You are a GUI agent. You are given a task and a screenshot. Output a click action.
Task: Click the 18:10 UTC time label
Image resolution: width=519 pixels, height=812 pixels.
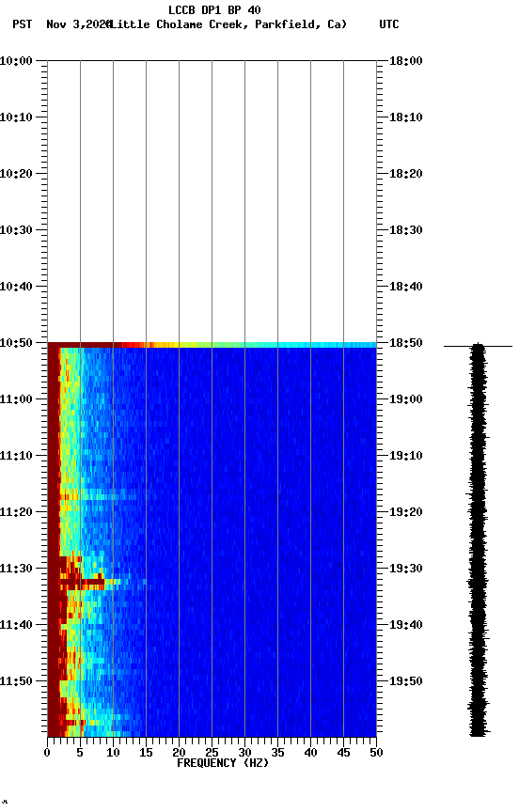click(x=406, y=117)
